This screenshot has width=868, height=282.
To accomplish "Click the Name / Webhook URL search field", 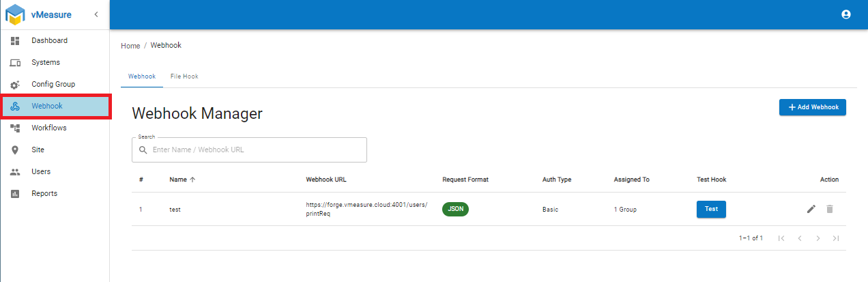I will 256,150.
